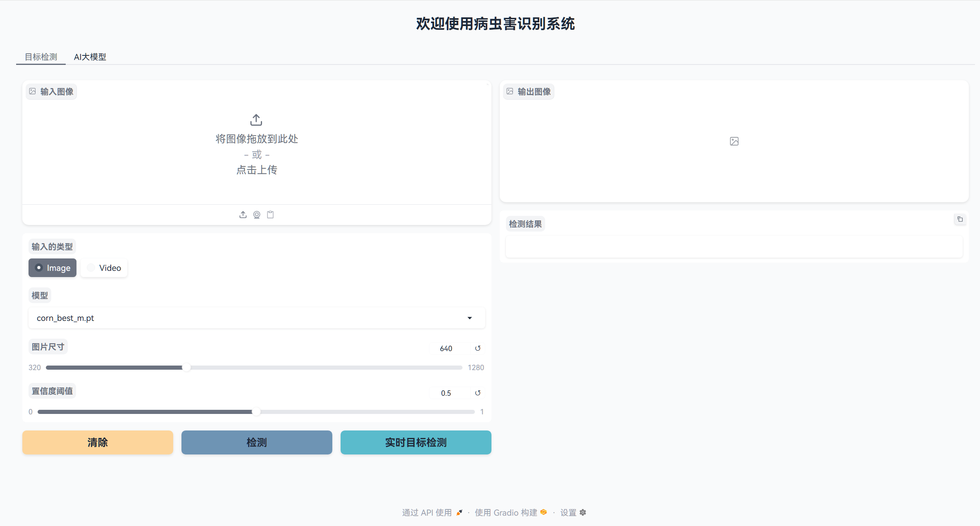Select the Video input type radio
Viewport: 980px width, 526px height.
pos(104,268)
